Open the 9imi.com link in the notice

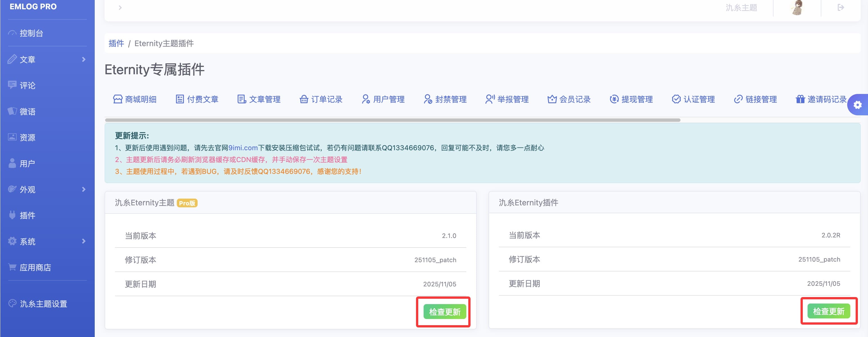pyautogui.click(x=243, y=148)
